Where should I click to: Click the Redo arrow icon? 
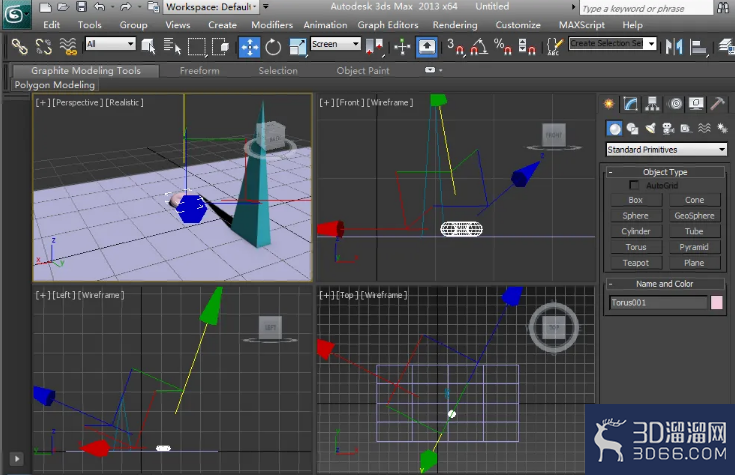point(125,7)
